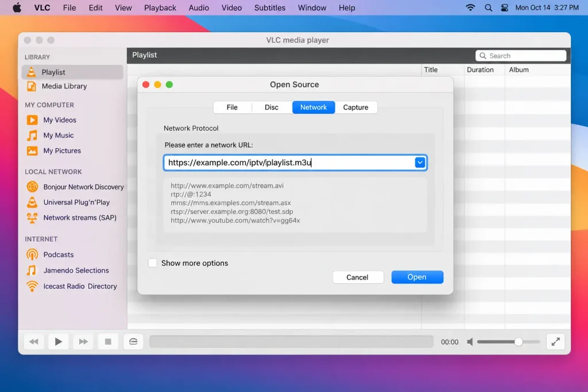
Task: Click the magnifier icon in playlist search
Action: click(x=483, y=56)
